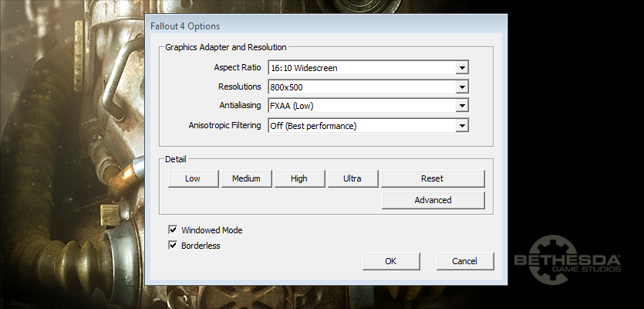Open the Aspect Ratio dropdown
The height and width of the screenshot is (309, 644).
tap(368, 68)
